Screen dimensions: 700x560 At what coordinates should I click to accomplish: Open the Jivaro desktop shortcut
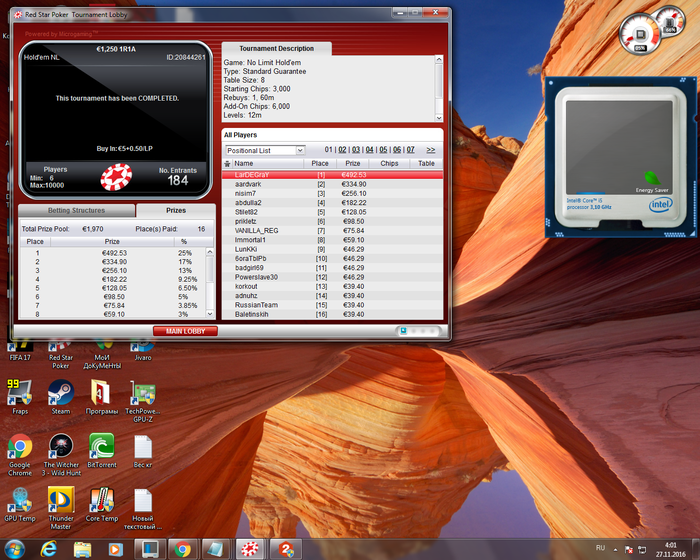tap(143, 351)
